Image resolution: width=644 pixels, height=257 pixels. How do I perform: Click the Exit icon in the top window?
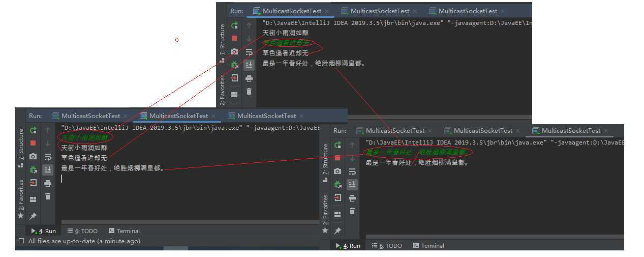pyautogui.click(x=234, y=78)
